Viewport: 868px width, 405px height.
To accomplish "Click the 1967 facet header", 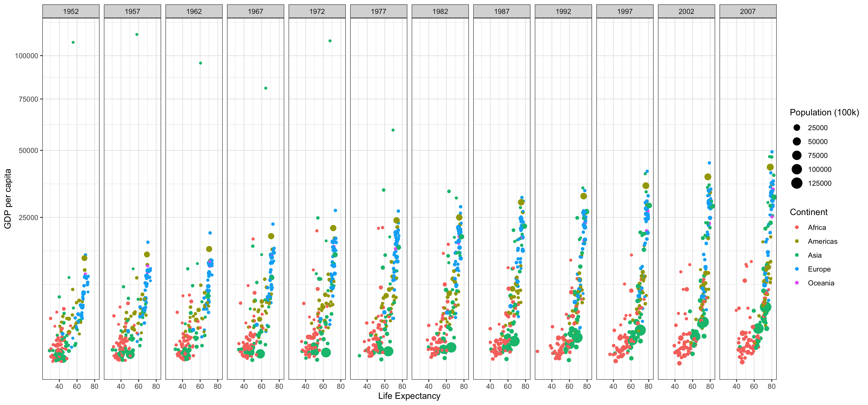I will (255, 11).
